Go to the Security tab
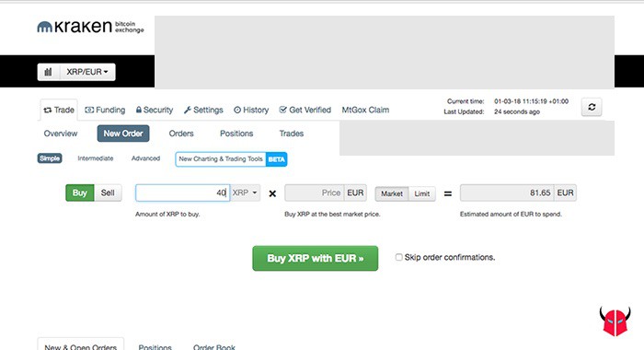644x350 pixels. (x=155, y=110)
